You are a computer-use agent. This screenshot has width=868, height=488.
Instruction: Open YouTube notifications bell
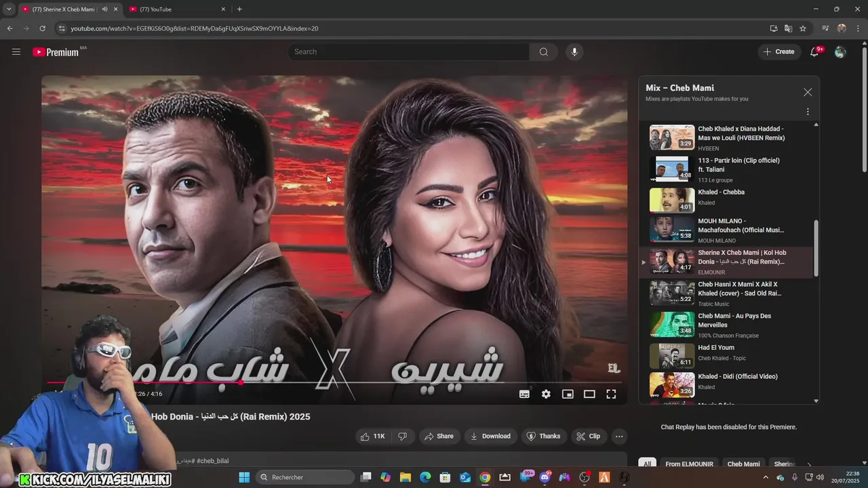pos(815,52)
